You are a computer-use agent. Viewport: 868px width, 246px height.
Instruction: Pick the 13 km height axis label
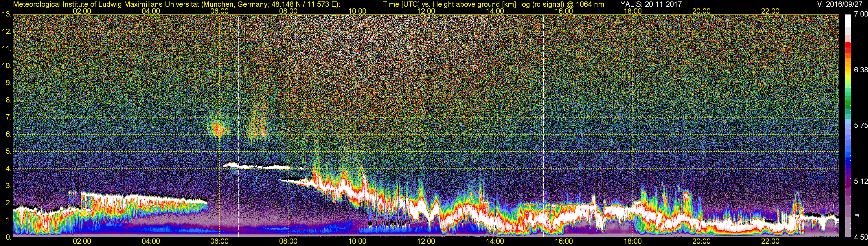click(6, 14)
